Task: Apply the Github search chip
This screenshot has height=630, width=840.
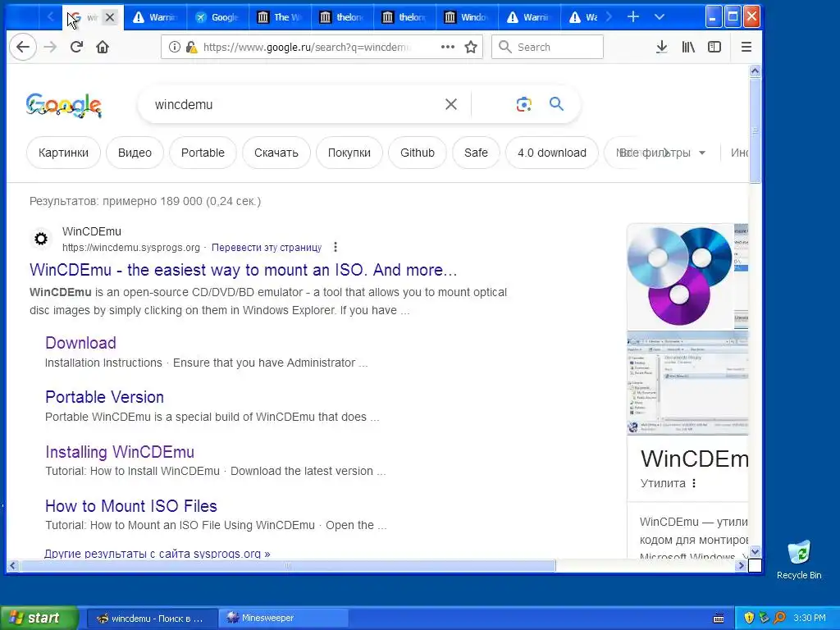Action: tap(418, 153)
